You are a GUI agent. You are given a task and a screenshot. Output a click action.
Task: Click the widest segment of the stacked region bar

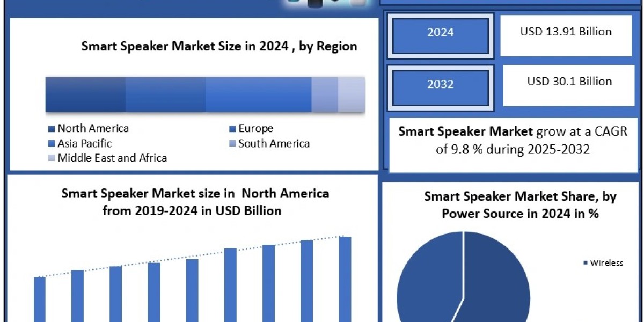click(x=258, y=94)
